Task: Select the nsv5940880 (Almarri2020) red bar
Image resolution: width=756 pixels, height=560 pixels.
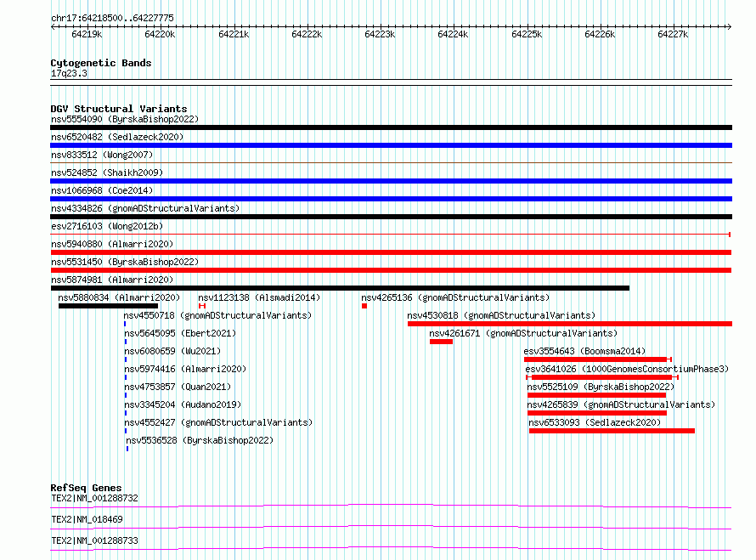Action: [x=391, y=252]
